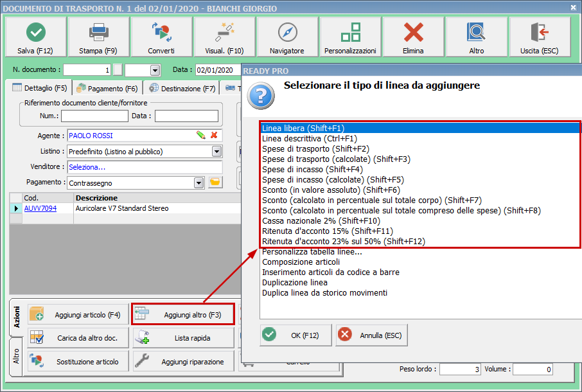Select Sconto (in valore assoluto) (Shift+F6)

pos(421,190)
